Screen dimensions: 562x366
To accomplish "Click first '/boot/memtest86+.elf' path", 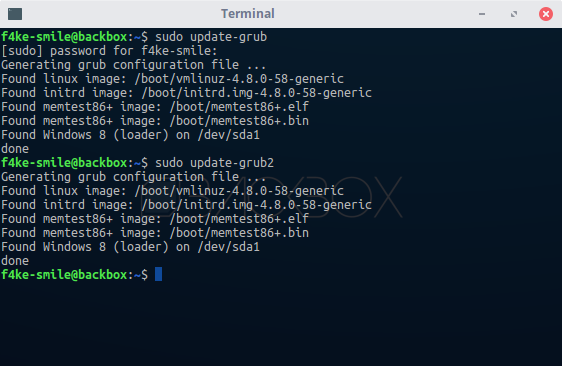I will 239,106.
